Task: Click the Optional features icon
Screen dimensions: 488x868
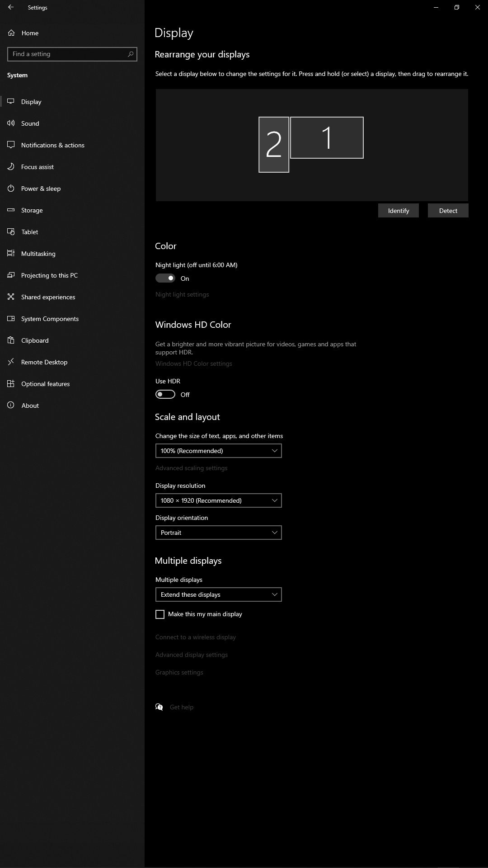Action: click(x=11, y=383)
